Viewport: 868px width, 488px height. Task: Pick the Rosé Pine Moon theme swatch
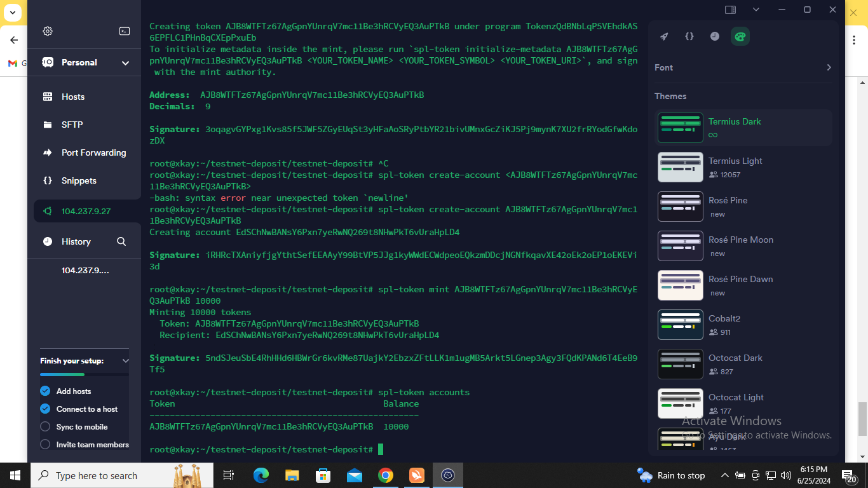[680, 246]
